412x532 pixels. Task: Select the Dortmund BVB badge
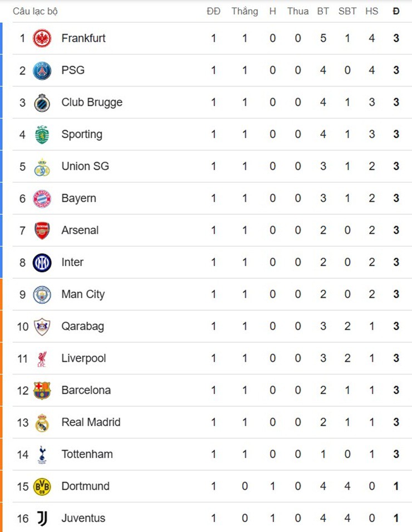click(42, 486)
